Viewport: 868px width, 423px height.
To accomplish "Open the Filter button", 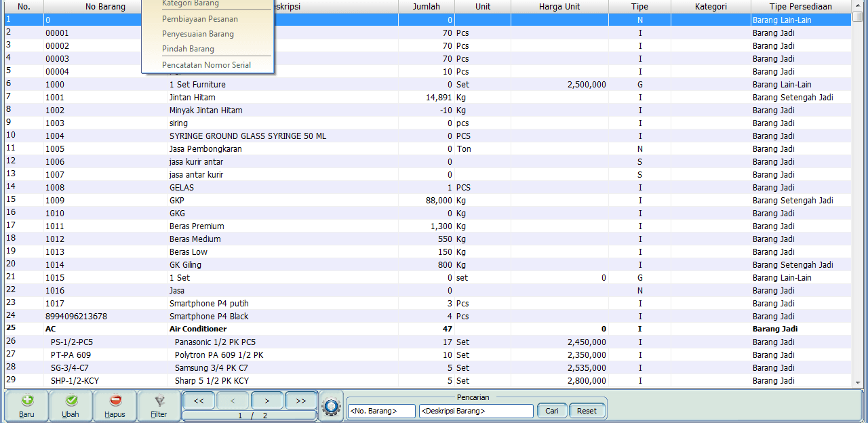I will coord(159,406).
